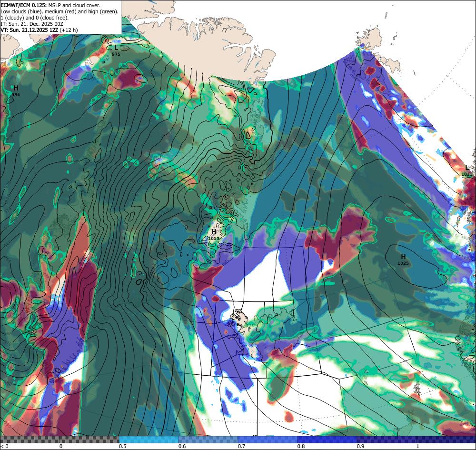
Task: Click the gray checkered cloud-free legend segment
Action: [x=59, y=440]
